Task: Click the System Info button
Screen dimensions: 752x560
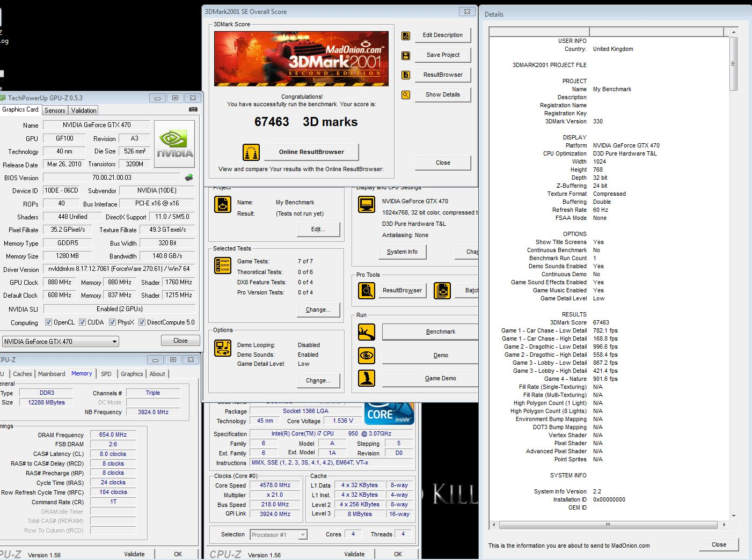Action: [402, 252]
